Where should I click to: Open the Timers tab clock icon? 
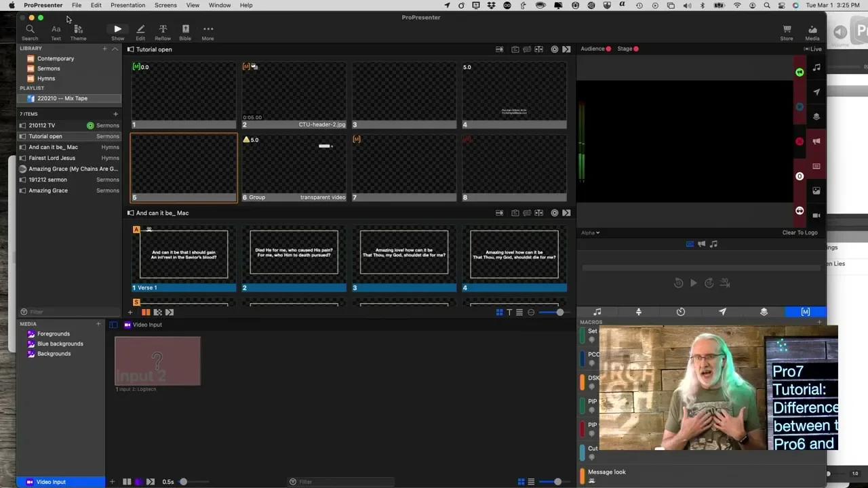(x=681, y=312)
